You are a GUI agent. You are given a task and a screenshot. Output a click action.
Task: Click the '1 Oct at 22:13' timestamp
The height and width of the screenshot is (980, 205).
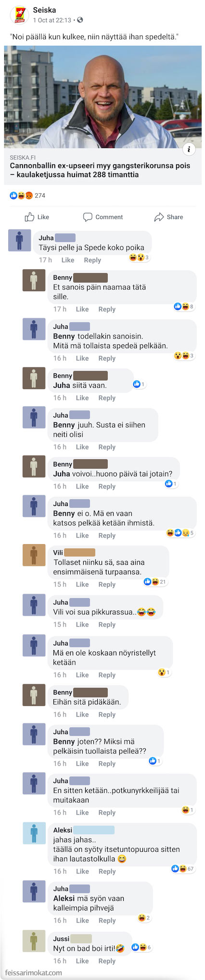52,20
